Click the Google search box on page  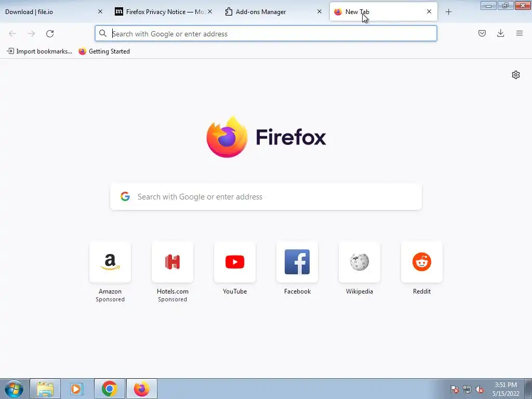(x=265, y=197)
